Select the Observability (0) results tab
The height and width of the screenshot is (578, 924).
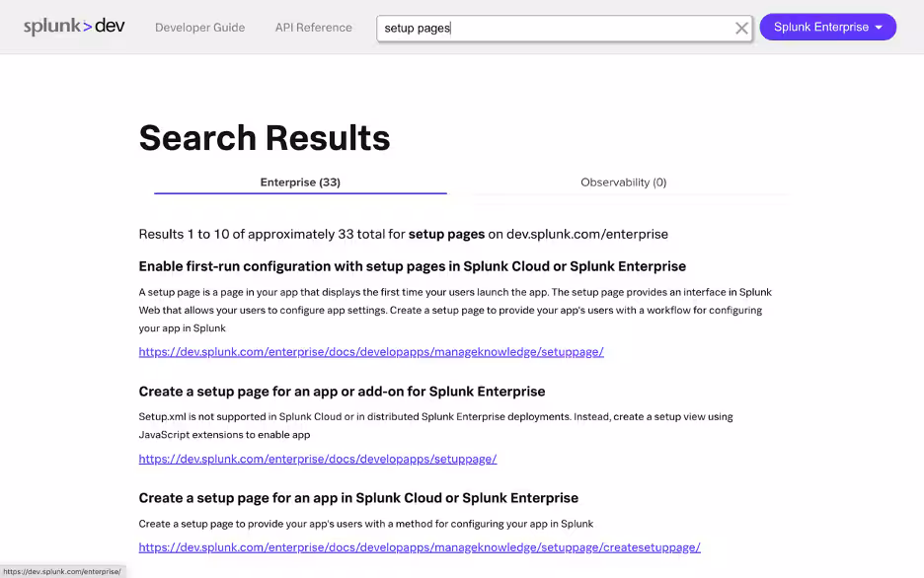pyautogui.click(x=623, y=182)
